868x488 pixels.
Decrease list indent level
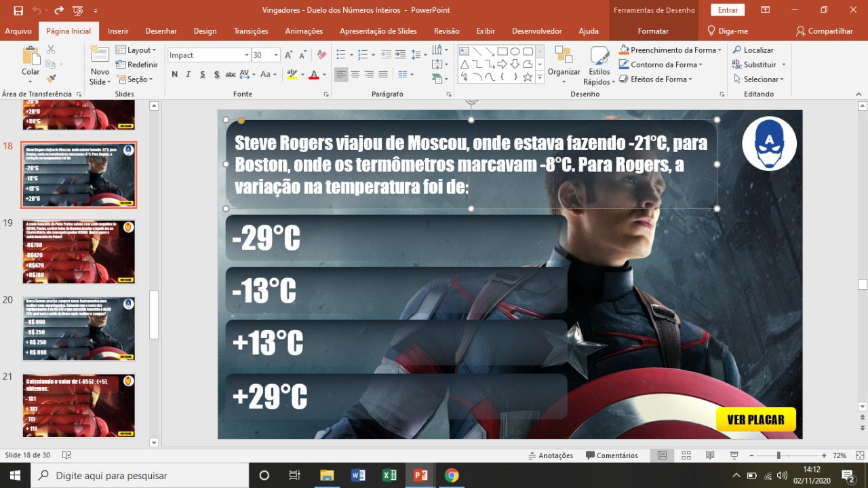click(385, 55)
